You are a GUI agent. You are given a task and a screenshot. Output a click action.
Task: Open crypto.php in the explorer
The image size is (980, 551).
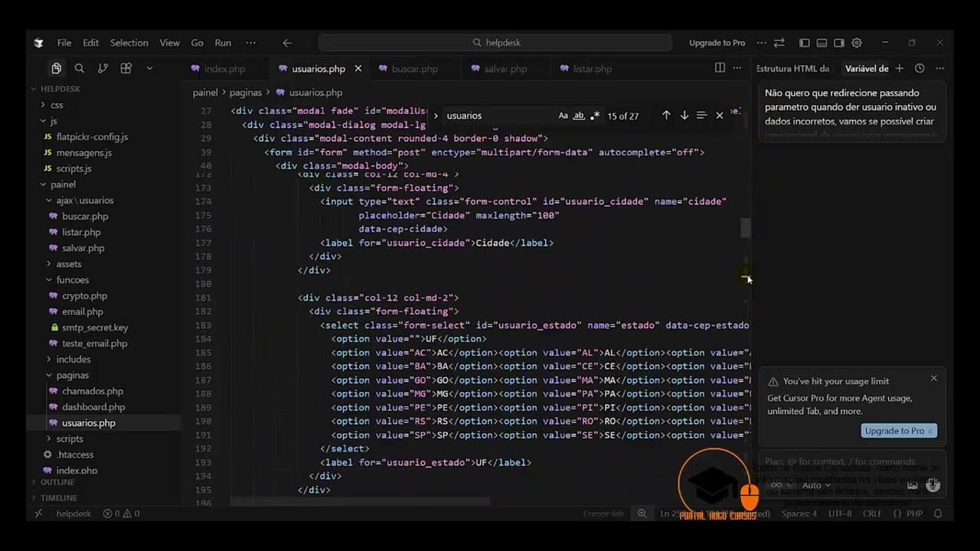click(84, 296)
